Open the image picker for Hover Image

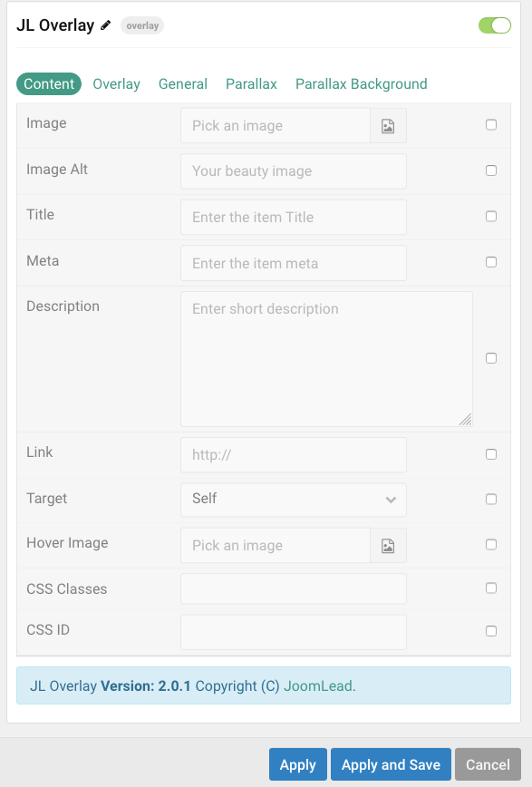coord(388,545)
